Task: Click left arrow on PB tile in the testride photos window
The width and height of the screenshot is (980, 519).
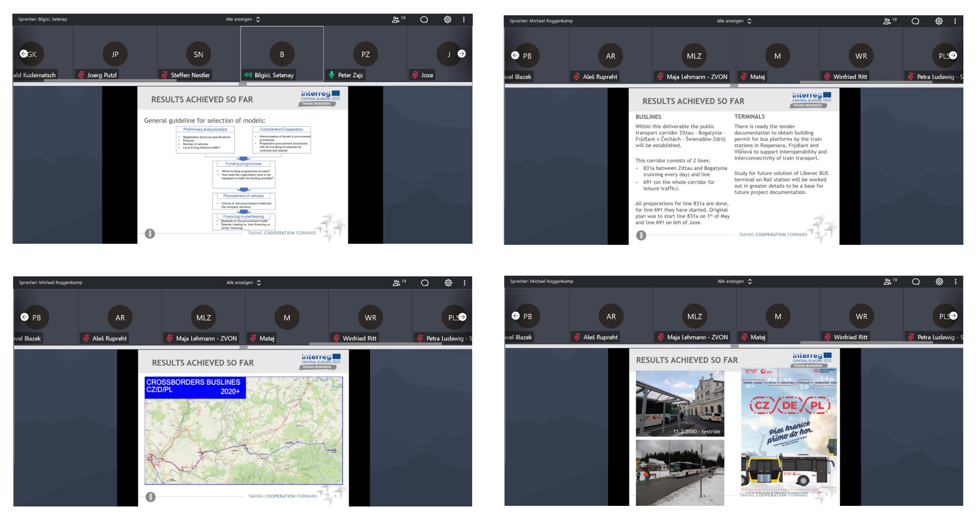Action: click(515, 316)
